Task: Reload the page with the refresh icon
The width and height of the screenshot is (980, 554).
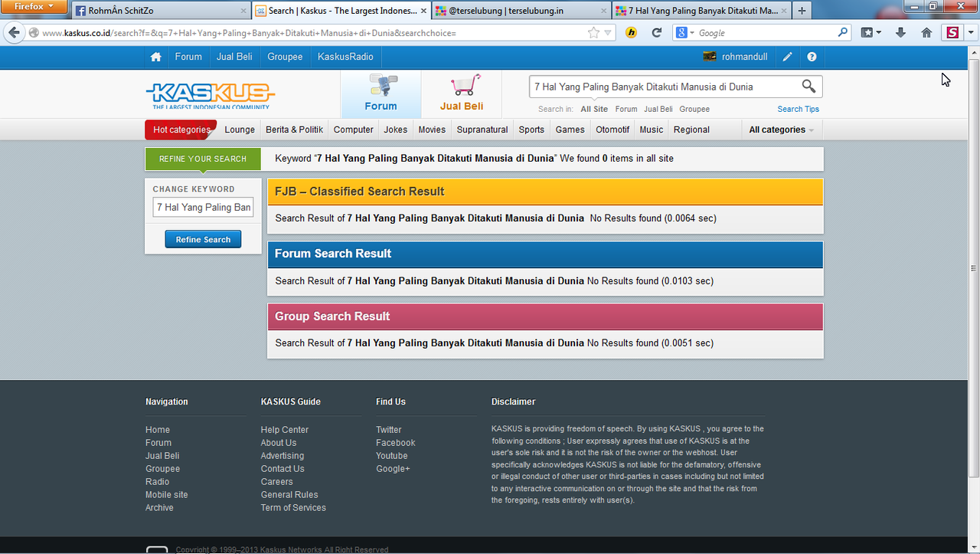Action: (656, 33)
